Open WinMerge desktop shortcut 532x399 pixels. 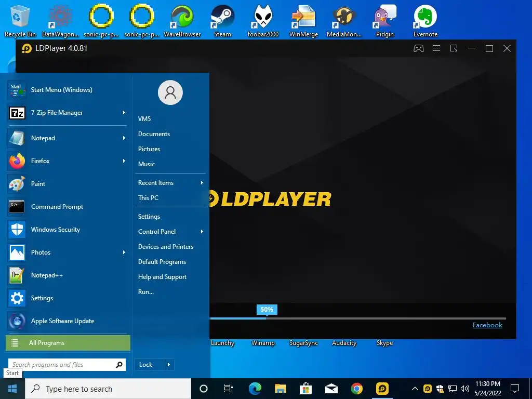[303, 20]
